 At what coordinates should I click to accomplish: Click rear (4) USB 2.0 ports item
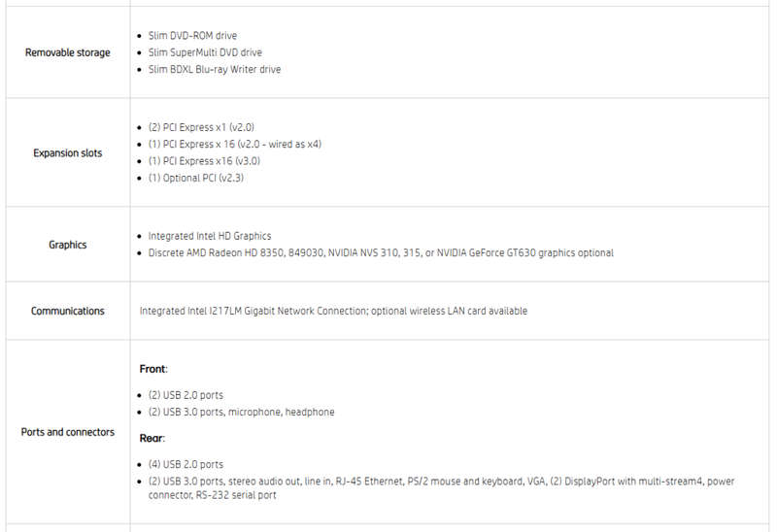(186, 465)
